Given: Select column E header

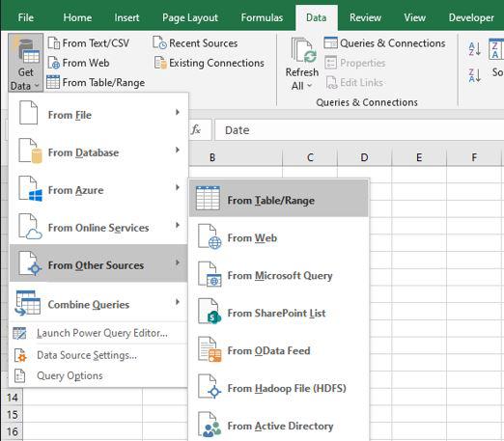Looking at the screenshot, I should pos(419,157).
